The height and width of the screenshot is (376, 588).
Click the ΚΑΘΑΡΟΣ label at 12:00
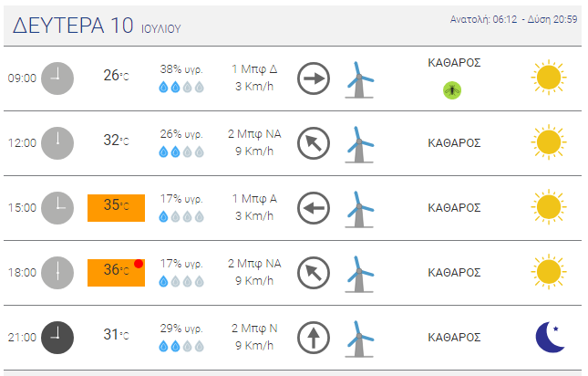tap(454, 143)
